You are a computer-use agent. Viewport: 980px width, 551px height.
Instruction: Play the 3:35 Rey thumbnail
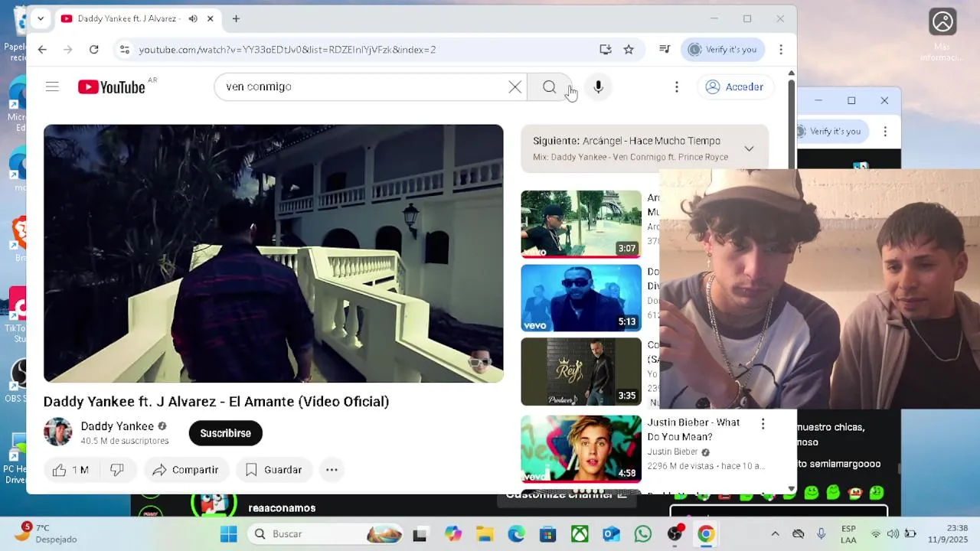(x=581, y=372)
